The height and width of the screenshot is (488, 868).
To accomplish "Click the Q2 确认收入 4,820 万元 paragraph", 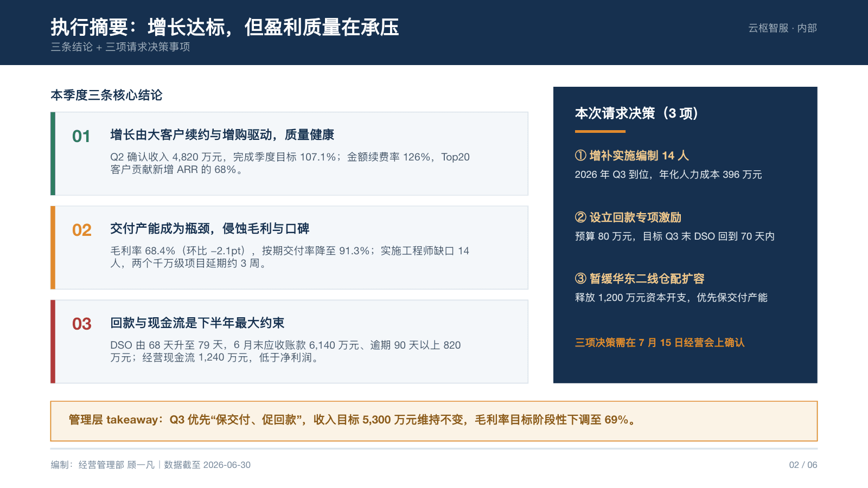I will (290, 163).
